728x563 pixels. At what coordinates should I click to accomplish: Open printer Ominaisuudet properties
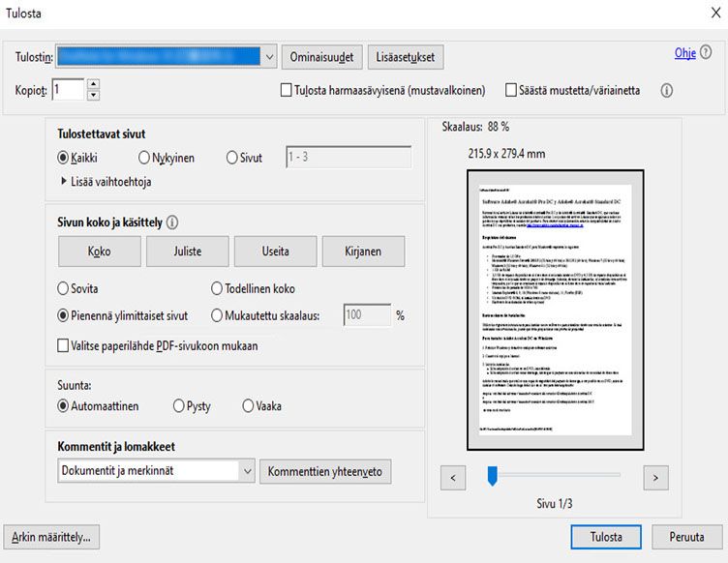(x=321, y=57)
